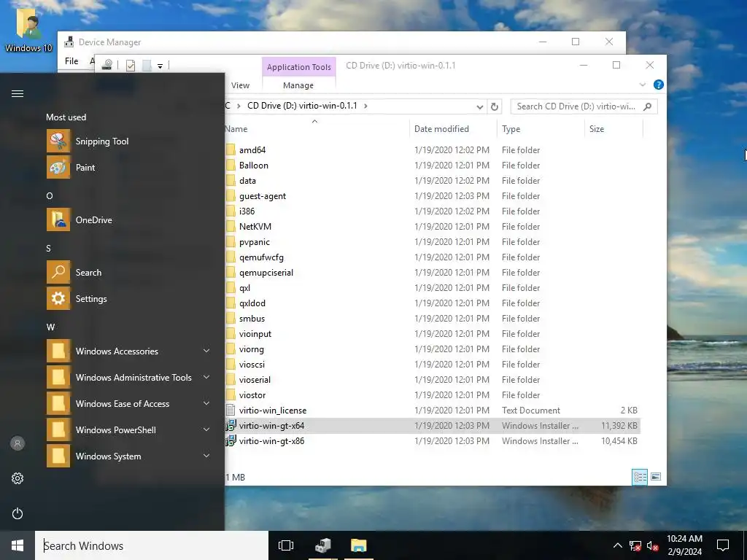Open the Manage ribbon tab
Image resolution: width=747 pixels, height=560 pixels.
click(298, 85)
